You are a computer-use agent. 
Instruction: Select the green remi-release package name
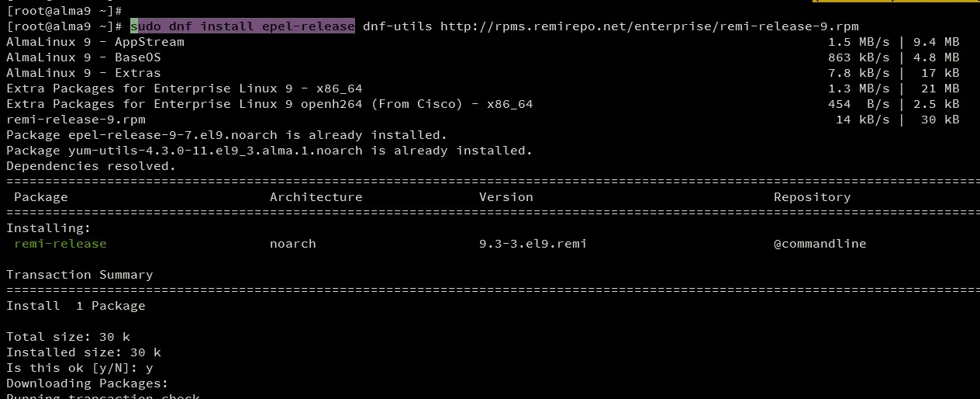60,244
